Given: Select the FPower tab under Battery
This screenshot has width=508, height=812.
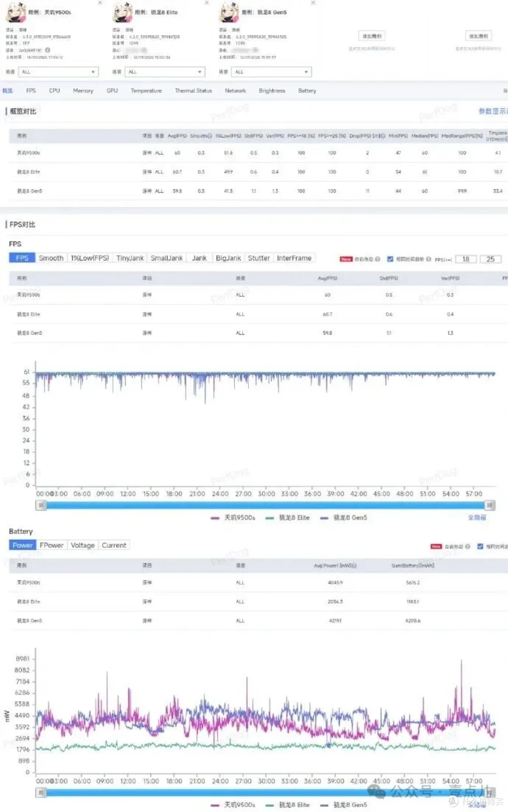Looking at the screenshot, I should tap(52, 545).
